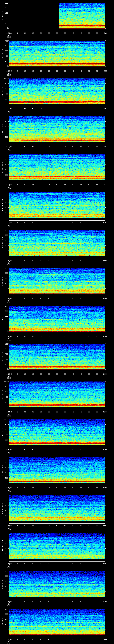Click the 8:00 end time label
This screenshot has width=114, height=644.
(105, 147)
